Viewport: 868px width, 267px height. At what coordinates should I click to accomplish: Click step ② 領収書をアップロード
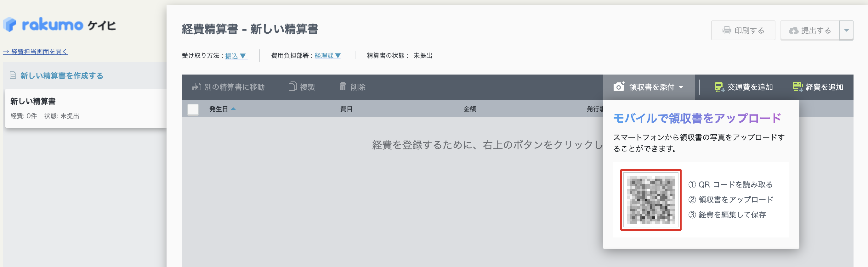pyautogui.click(x=730, y=200)
